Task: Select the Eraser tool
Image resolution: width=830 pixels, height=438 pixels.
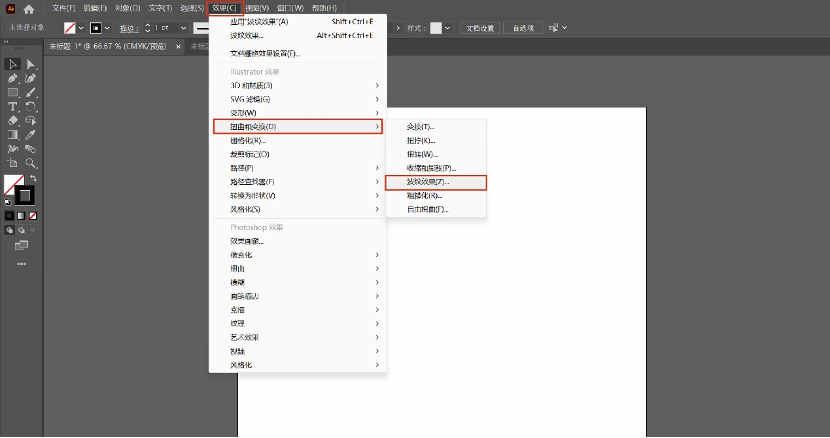Action: tap(13, 121)
